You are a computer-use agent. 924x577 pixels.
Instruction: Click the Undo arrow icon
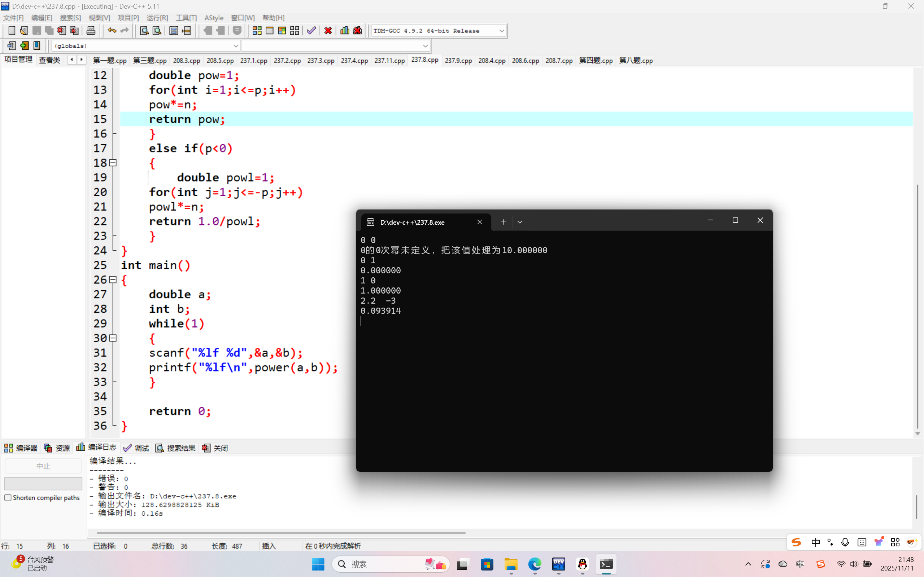tap(112, 31)
